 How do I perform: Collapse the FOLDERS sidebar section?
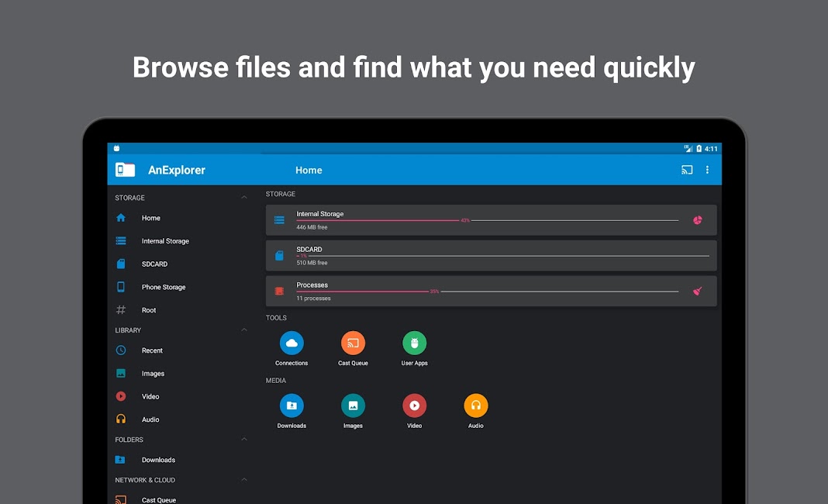point(244,439)
